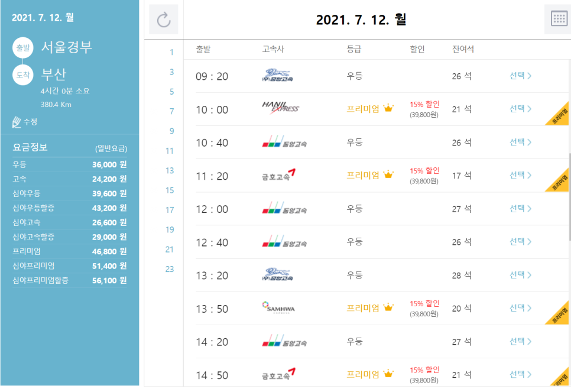Click the Samhwa Express logo at 13:50
This screenshot has width=571, height=392.
(278, 307)
